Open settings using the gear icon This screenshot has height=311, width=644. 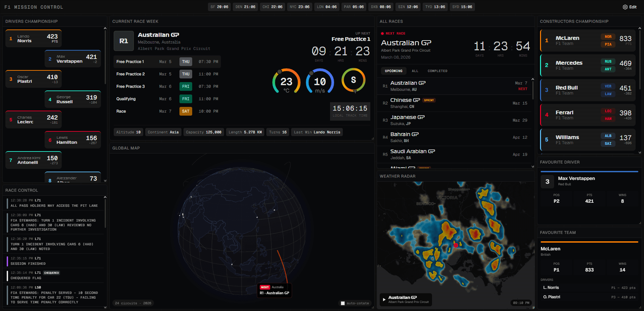(625, 7)
